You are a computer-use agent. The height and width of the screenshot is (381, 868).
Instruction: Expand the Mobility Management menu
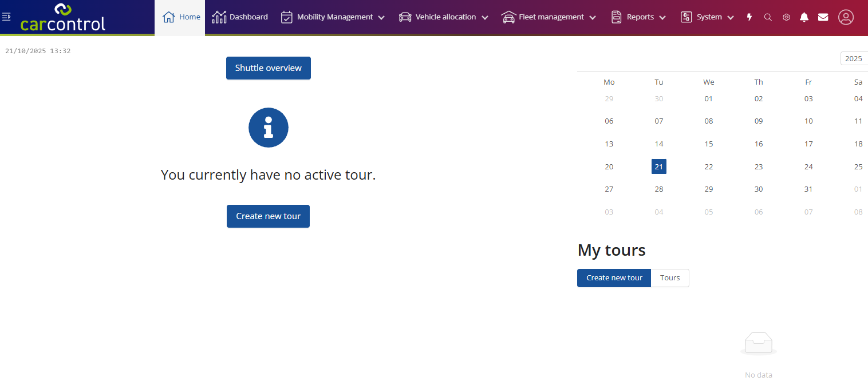pyautogui.click(x=333, y=17)
